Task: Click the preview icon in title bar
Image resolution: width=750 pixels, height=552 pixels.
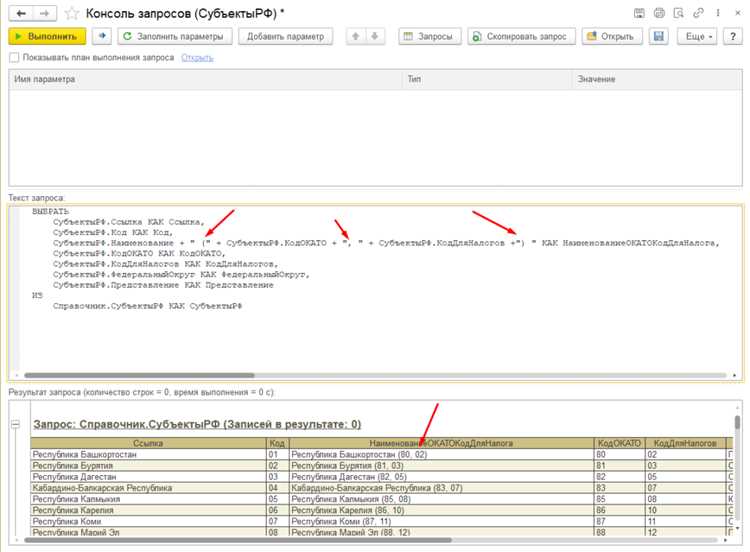Action: pyautogui.click(x=678, y=13)
